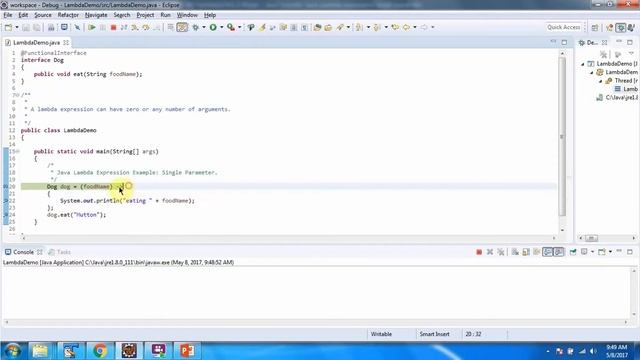Open File Explorer from taskbar

(x=40, y=351)
